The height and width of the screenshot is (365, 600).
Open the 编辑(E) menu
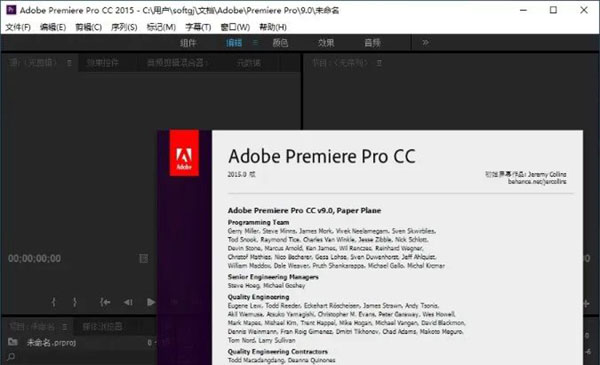tap(53, 27)
